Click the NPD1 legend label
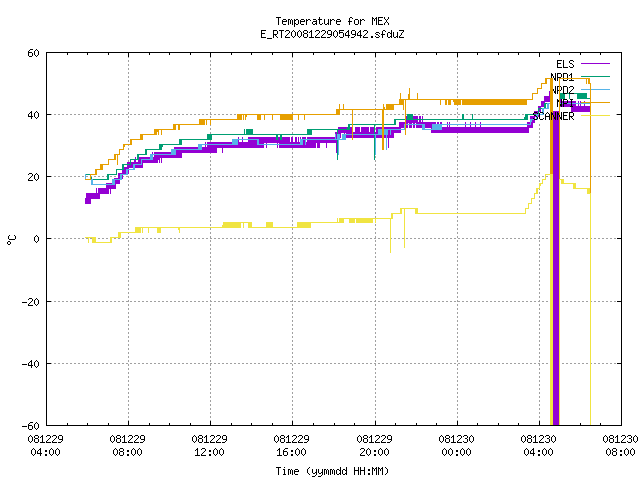Viewport: 640px width, 480px height. [x=562, y=77]
